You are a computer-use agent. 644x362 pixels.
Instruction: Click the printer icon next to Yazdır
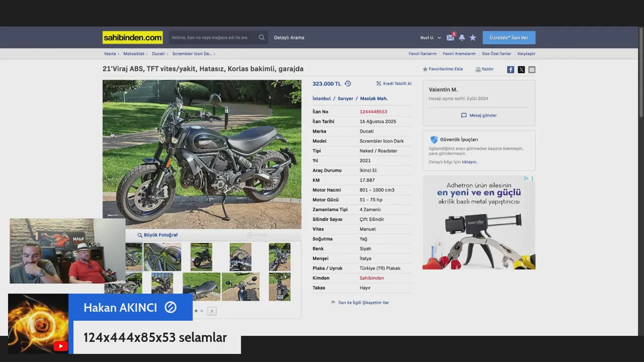click(478, 69)
